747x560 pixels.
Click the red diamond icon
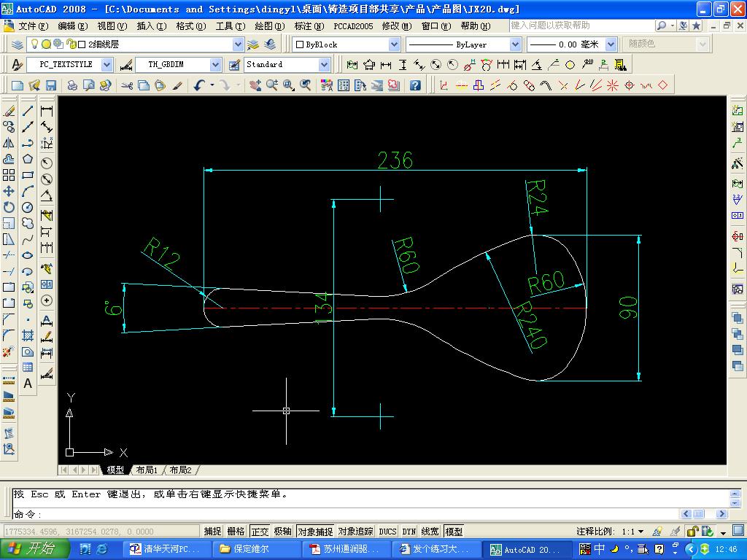[662, 85]
